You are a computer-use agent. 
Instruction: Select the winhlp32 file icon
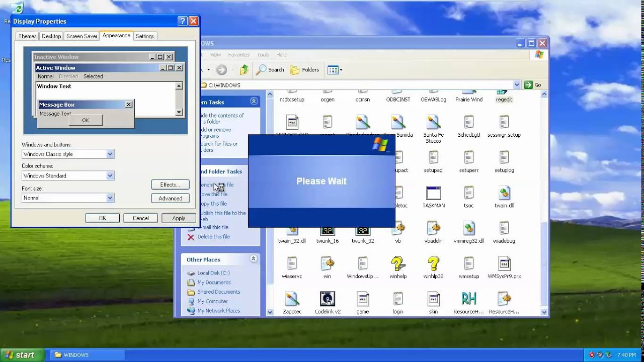pos(433,263)
